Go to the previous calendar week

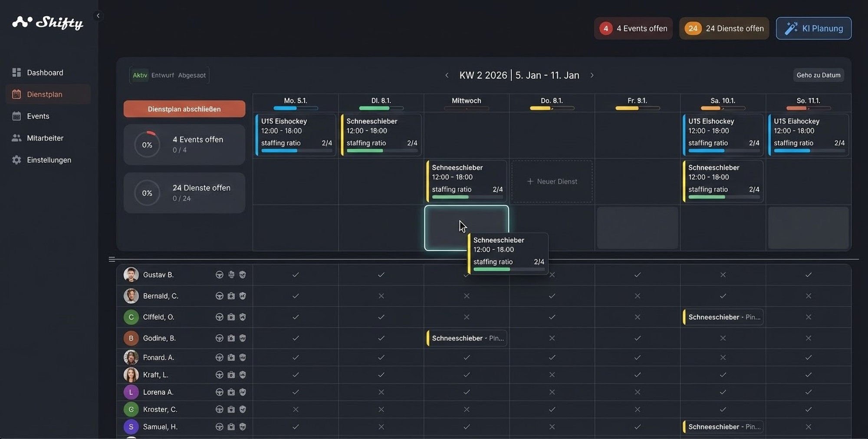point(447,76)
